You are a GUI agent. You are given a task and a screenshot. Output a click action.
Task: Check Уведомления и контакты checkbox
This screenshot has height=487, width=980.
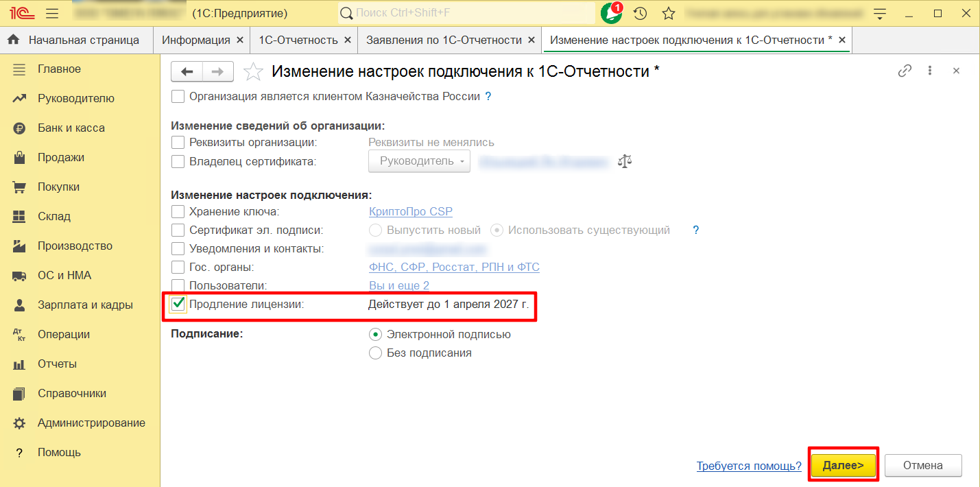coord(178,249)
